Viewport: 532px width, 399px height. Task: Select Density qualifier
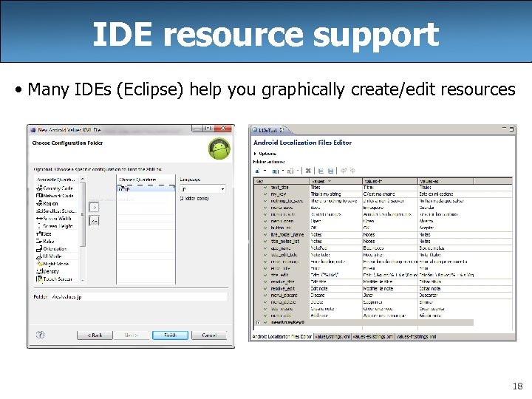coord(57,271)
